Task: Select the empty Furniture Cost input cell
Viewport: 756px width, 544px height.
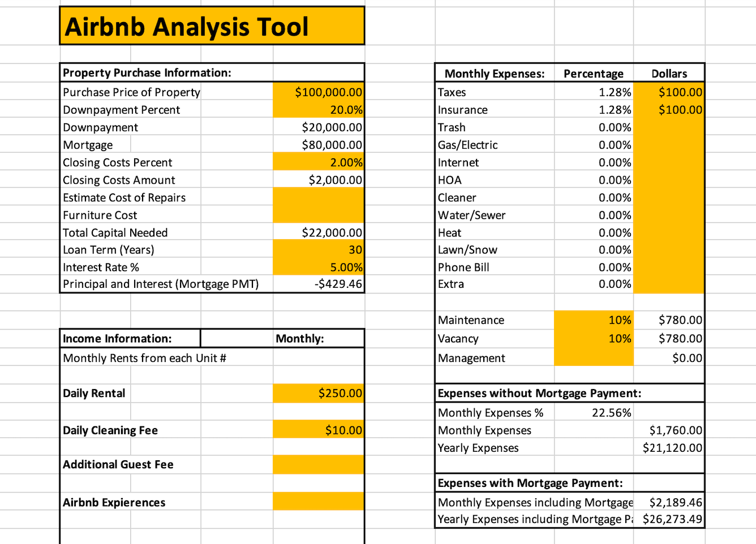Action: 319,215
